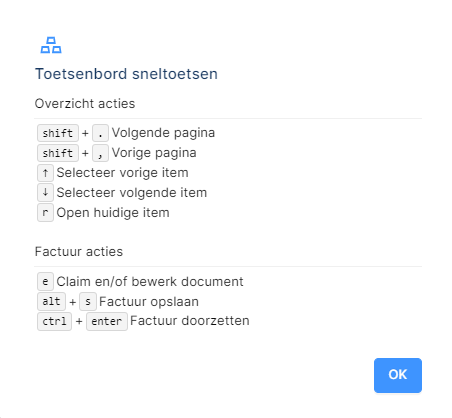Click the OK button
The image size is (452, 418).
(x=398, y=375)
